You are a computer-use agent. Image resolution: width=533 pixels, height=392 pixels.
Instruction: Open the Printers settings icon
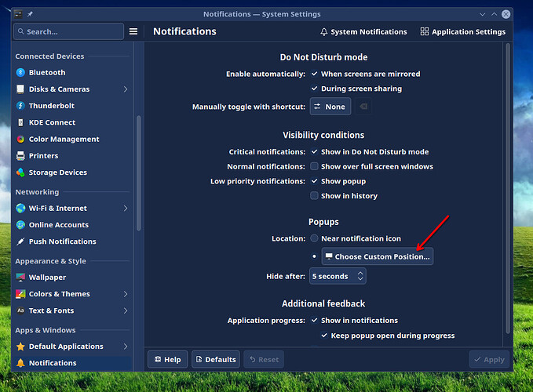(20, 155)
